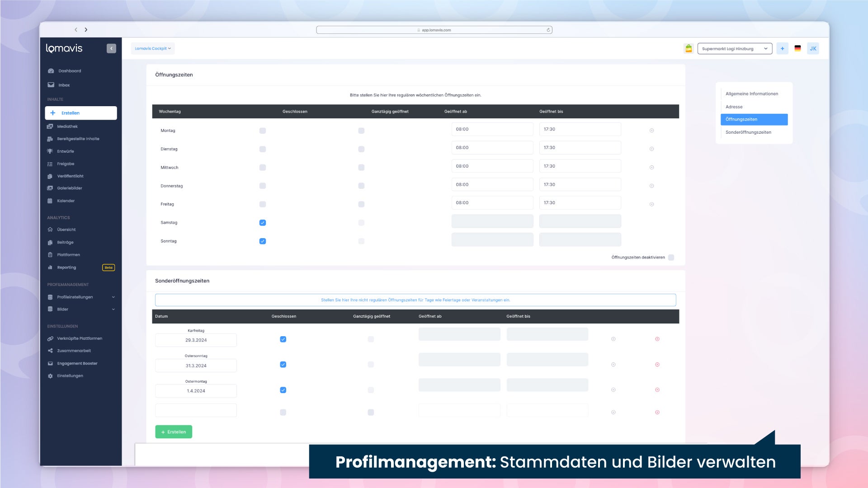This screenshot has height=488, width=868.
Task: Open the Dashboard via its sidebar icon
Action: pos(51,71)
